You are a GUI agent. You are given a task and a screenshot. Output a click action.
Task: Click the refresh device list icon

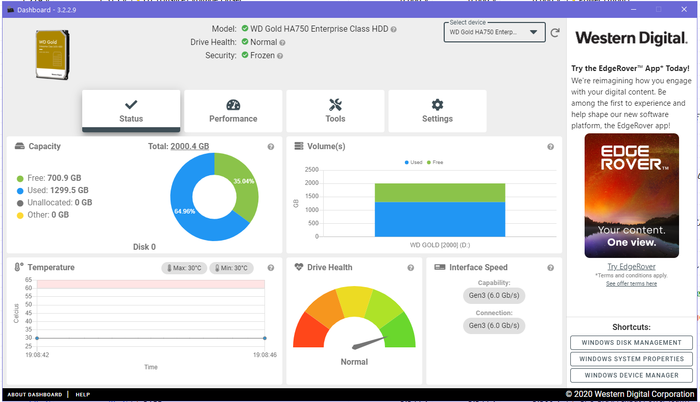click(x=555, y=33)
